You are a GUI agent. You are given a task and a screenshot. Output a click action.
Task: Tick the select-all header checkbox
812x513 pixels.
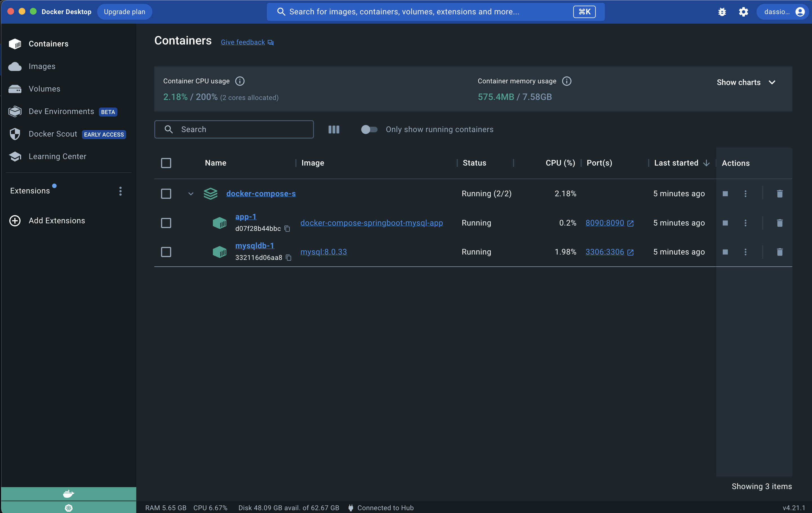tap(166, 163)
